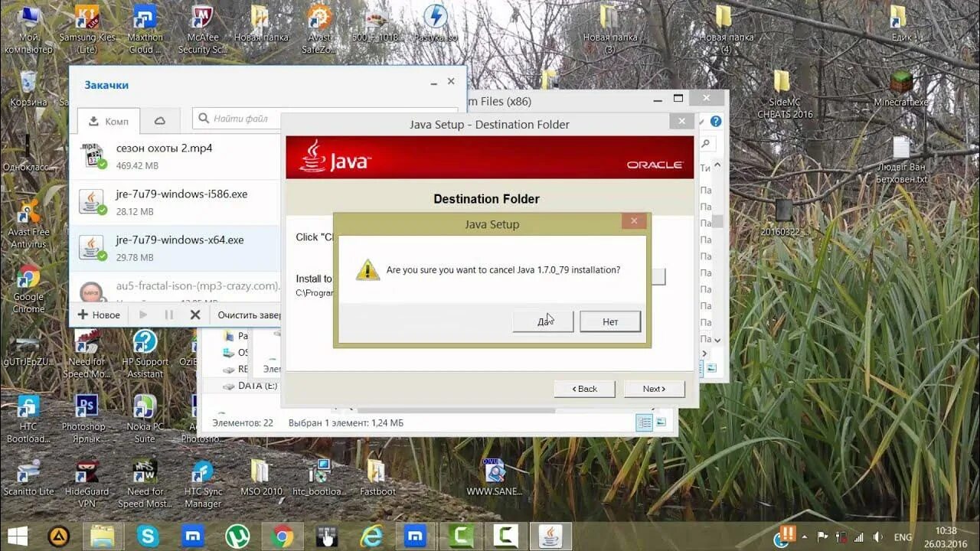Viewport: 980px width, 551px height.
Task: Click the delete X icon in Закачки toolbar
Action: pos(195,315)
